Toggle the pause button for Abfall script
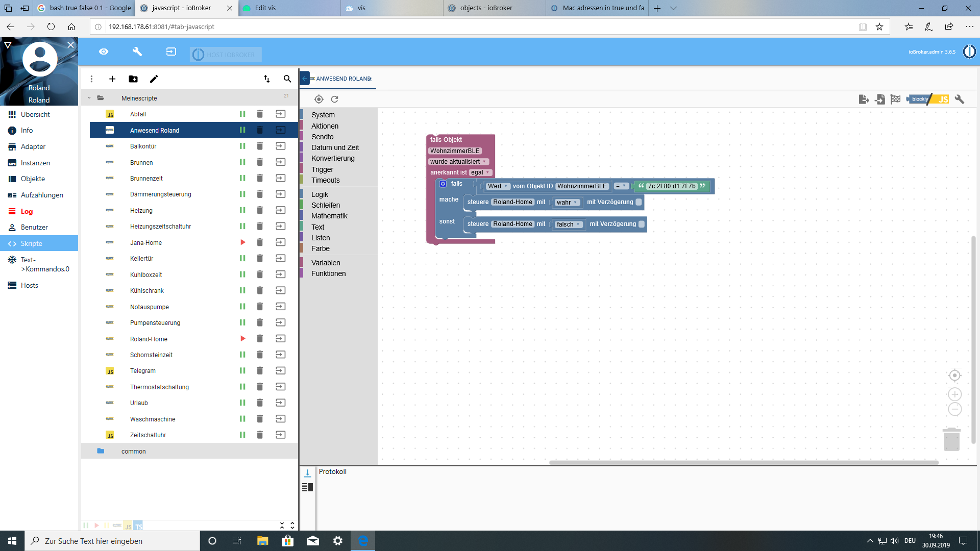Screen dimensions: 980x551 click(x=241, y=113)
